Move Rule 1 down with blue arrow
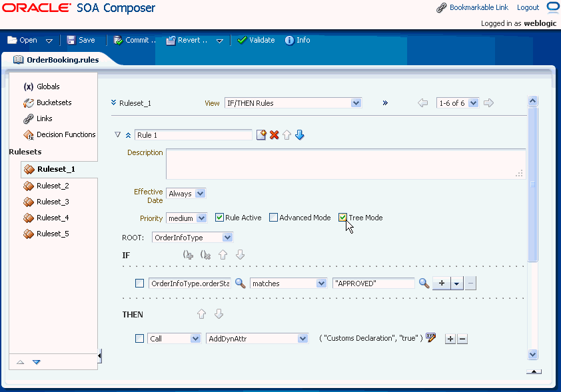 pyautogui.click(x=300, y=135)
